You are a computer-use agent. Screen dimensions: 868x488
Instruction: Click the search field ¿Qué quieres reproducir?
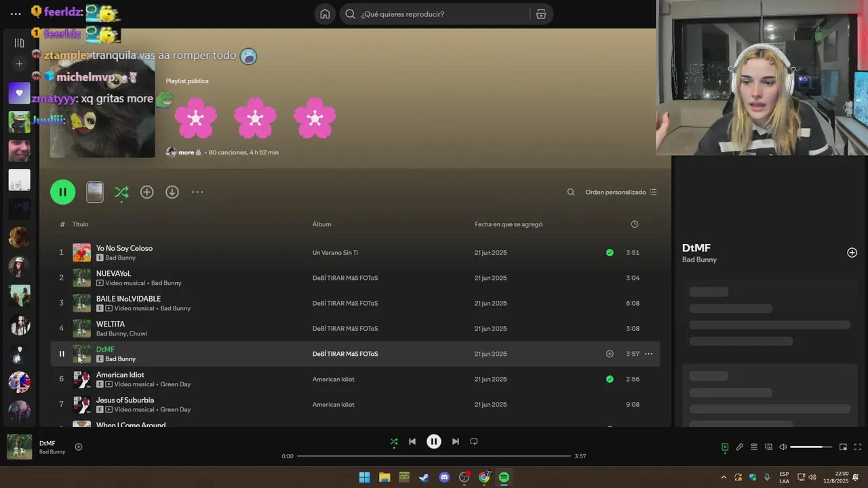(434, 14)
